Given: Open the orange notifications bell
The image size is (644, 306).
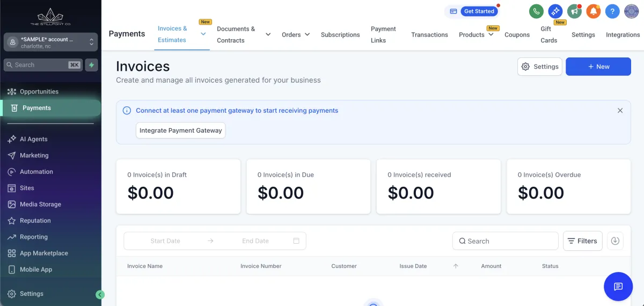Looking at the screenshot, I should coord(593,11).
